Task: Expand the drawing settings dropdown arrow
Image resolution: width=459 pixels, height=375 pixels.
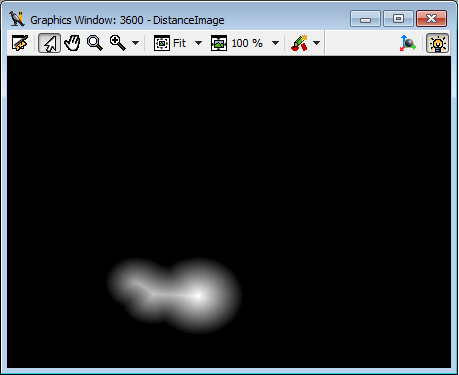Action: pyautogui.click(x=317, y=43)
